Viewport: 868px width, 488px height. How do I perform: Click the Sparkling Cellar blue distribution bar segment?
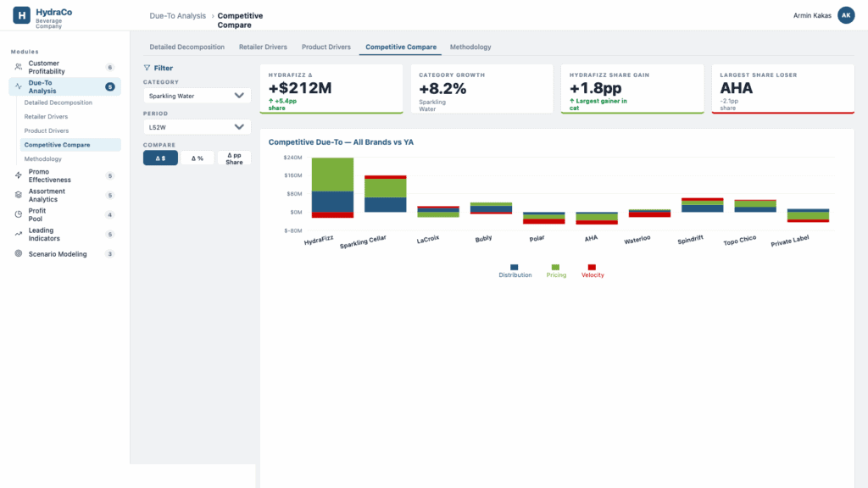click(x=386, y=205)
